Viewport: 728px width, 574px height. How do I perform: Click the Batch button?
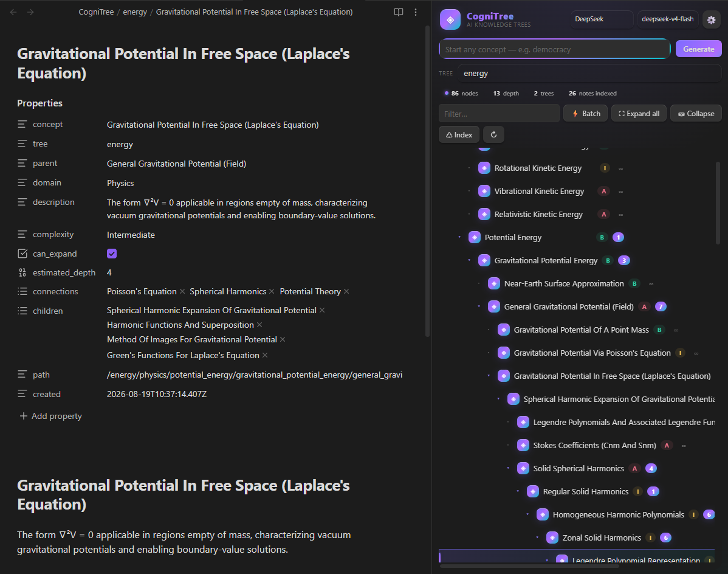pyautogui.click(x=585, y=113)
